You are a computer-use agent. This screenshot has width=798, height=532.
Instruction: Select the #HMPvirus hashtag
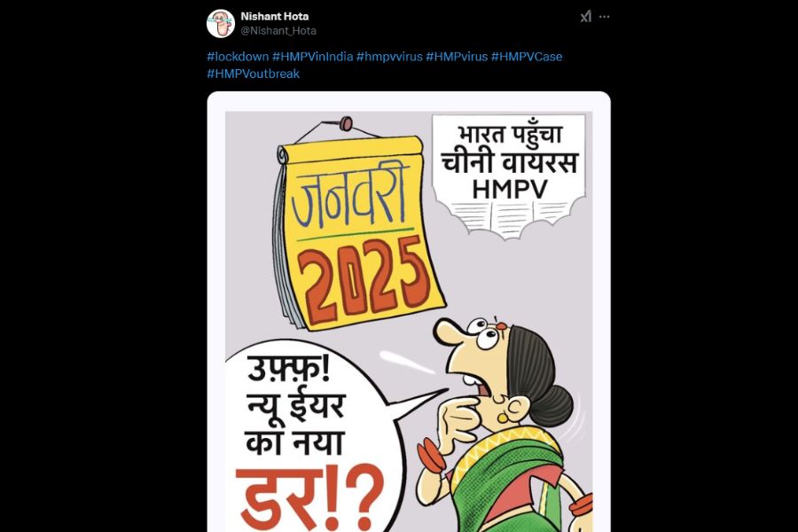point(457,57)
